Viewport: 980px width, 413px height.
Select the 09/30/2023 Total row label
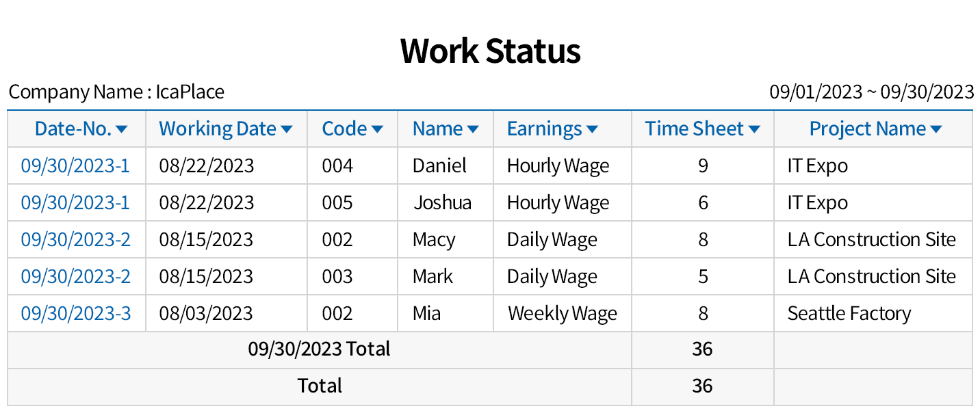[x=319, y=349]
